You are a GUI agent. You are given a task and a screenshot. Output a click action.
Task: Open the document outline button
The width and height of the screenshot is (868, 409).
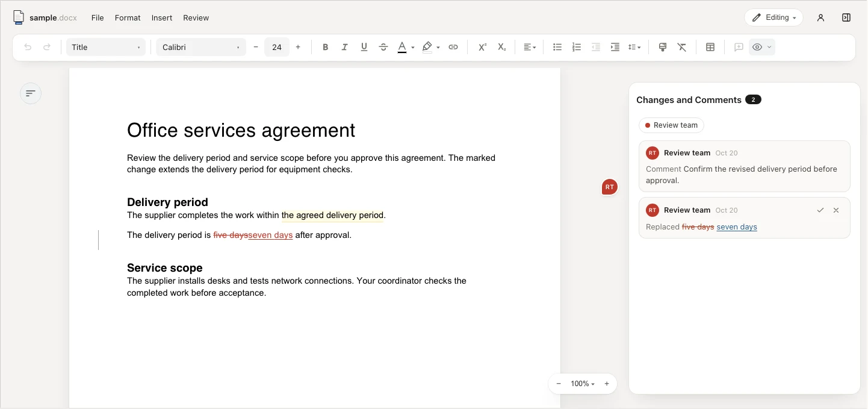click(x=31, y=93)
